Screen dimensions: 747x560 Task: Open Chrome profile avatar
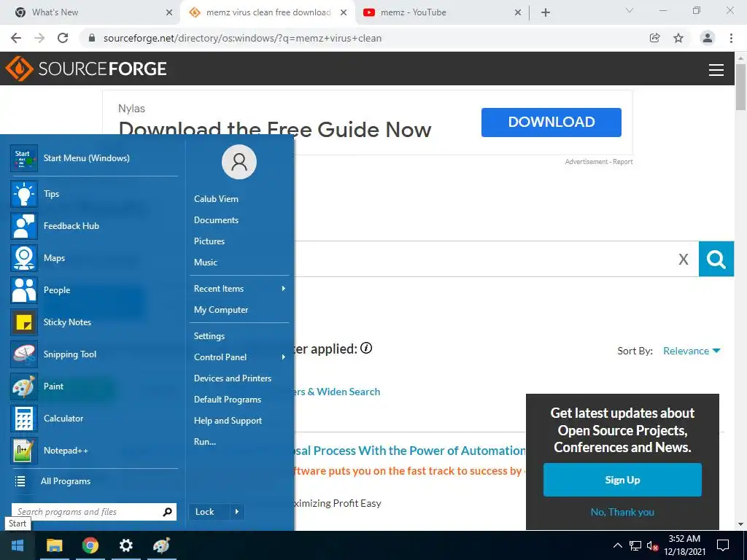pos(708,38)
